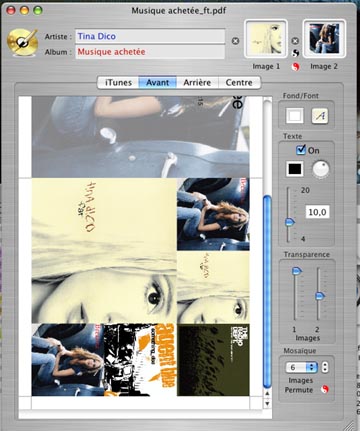Image resolution: width=360 pixels, height=431 pixels.
Task: Open the font chooser A icon
Action: pos(320,116)
